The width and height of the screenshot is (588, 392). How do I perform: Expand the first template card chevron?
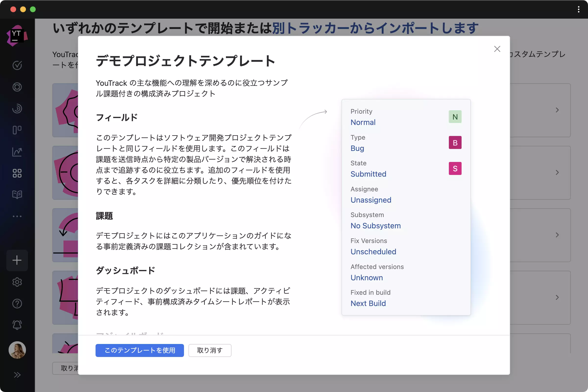pyautogui.click(x=557, y=110)
